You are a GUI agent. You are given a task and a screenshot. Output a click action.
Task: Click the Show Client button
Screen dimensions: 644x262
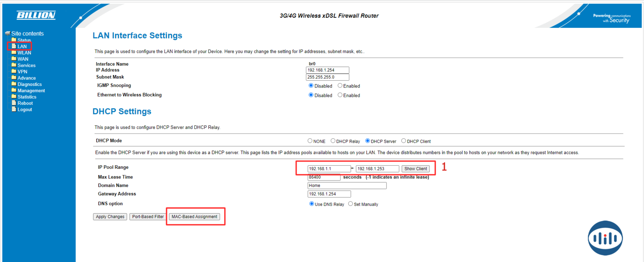pos(415,169)
